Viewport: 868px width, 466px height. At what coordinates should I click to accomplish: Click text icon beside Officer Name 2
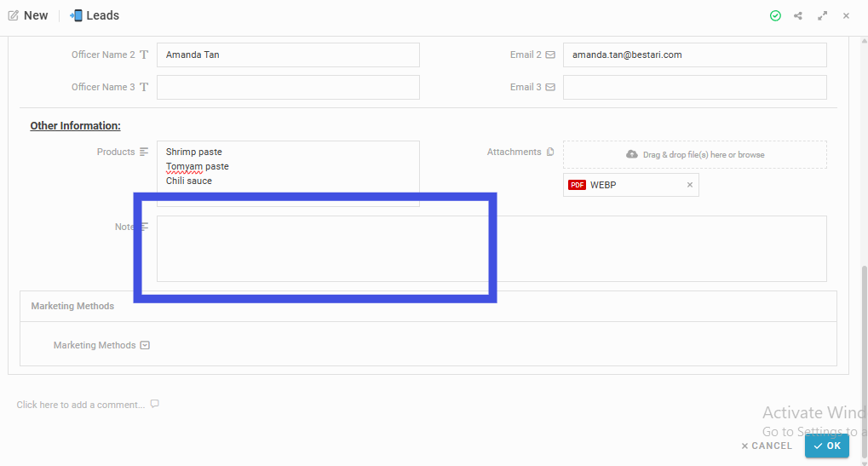click(144, 55)
